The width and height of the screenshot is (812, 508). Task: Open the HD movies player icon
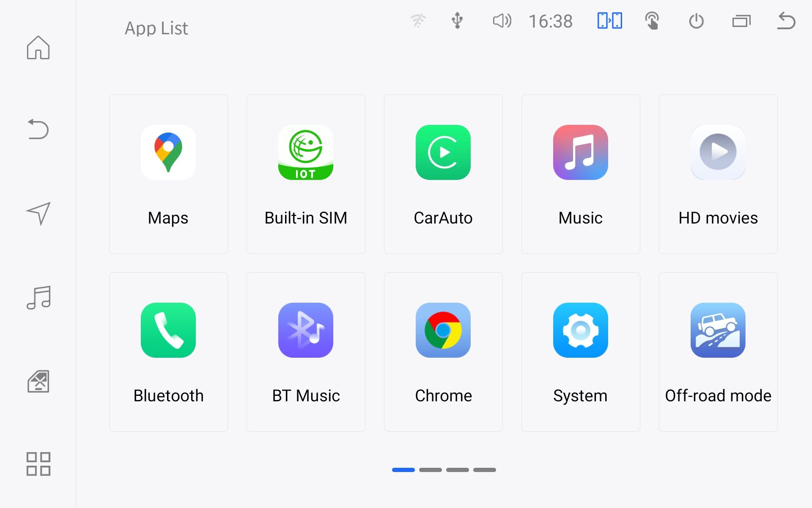tap(718, 152)
